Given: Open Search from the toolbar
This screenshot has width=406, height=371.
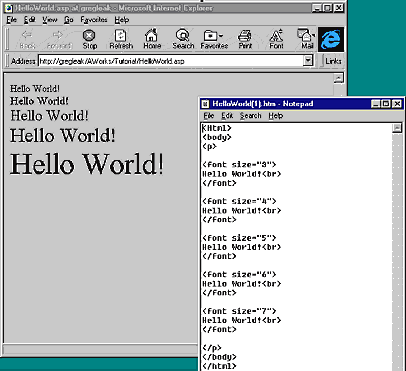Looking at the screenshot, I should point(183,39).
